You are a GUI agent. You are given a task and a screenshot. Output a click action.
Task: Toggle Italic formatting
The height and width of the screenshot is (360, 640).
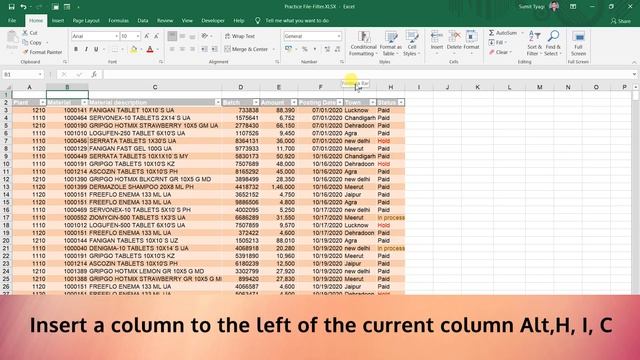click(x=86, y=49)
